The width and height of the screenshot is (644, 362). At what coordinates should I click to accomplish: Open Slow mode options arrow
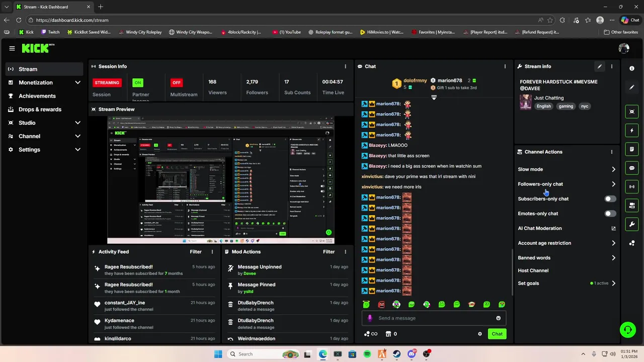click(613, 169)
